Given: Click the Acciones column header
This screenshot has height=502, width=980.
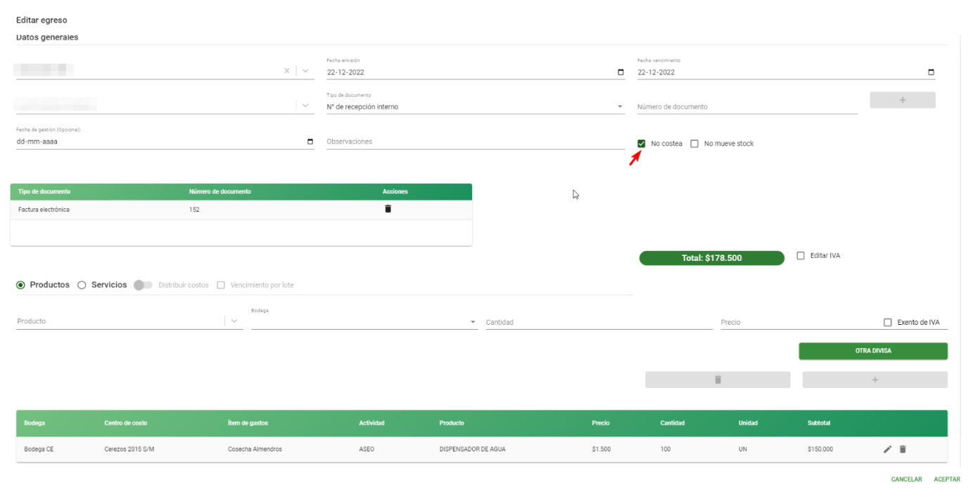Looking at the screenshot, I should 395,191.
